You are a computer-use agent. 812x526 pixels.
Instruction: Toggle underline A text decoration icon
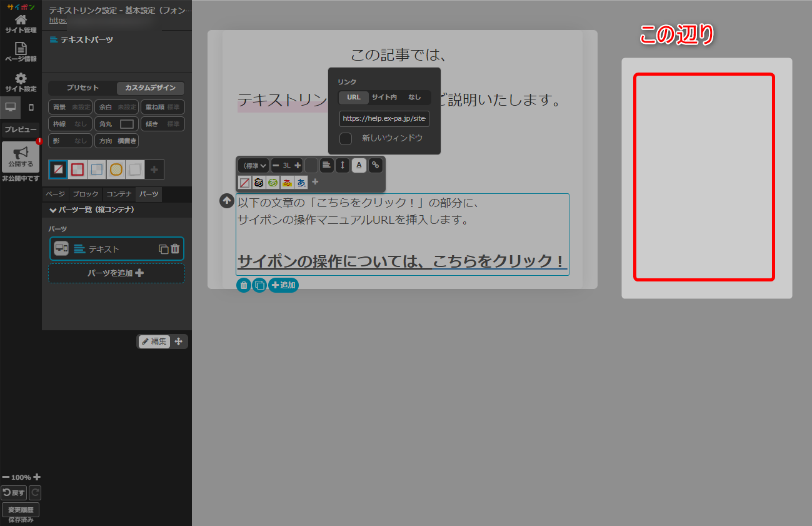coord(359,166)
